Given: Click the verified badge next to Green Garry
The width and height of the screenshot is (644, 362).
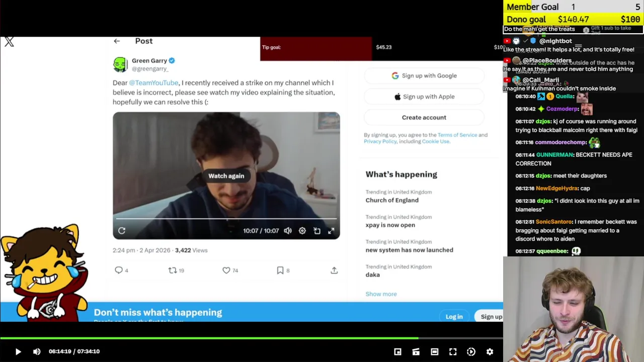Looking at the screenshot, I should (172, 60).
